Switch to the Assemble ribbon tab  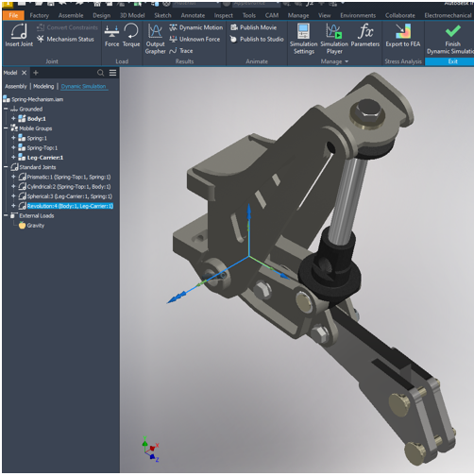[x=71, y=15]
